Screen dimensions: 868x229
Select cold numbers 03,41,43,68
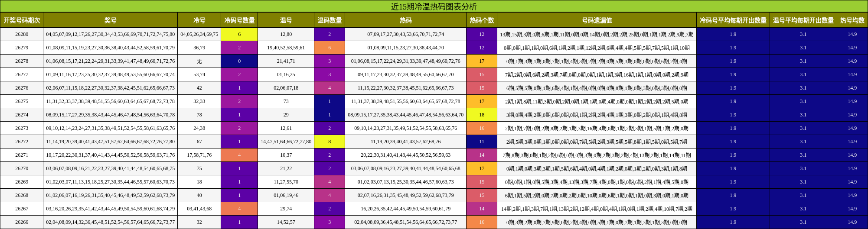point(199,209)
